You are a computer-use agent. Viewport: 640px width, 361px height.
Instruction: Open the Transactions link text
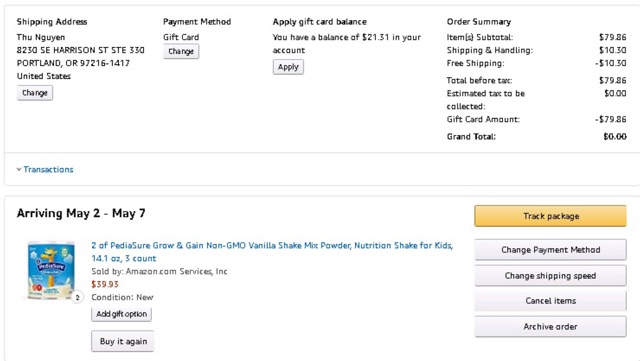click(48, 169)
